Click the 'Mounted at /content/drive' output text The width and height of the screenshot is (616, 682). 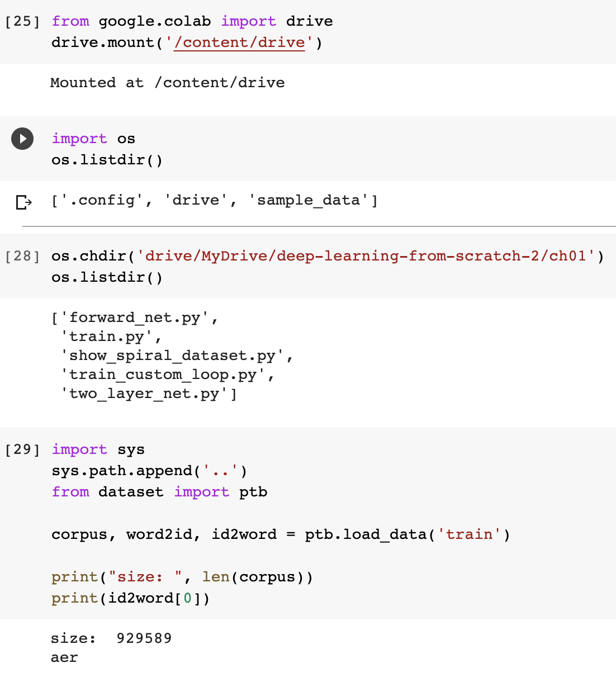tap(168, 83)
